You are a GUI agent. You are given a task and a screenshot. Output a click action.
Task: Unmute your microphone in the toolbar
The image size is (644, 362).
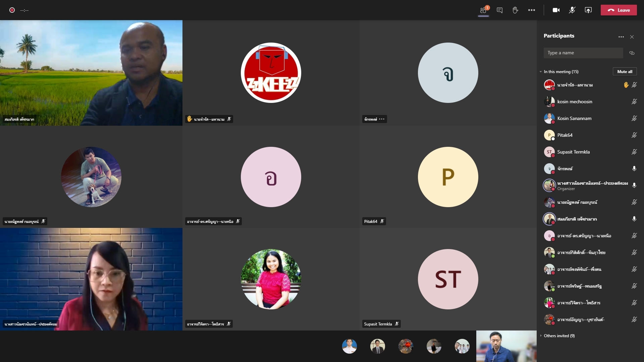[x=572, y=10]
